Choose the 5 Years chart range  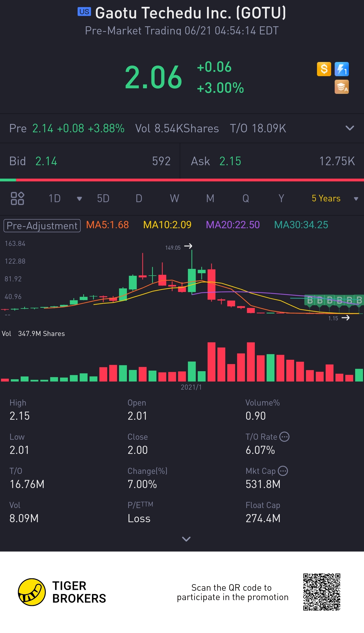click(x=326, y=199)
